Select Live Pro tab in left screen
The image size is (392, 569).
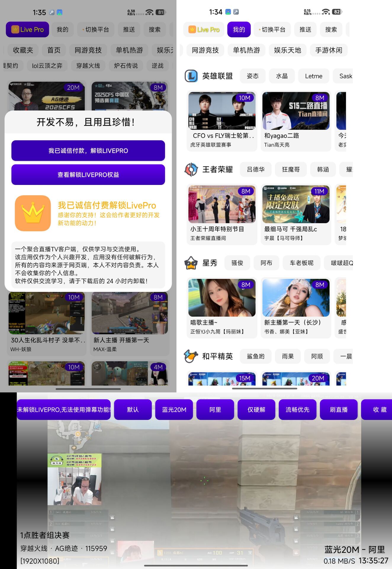coord(28,29)
